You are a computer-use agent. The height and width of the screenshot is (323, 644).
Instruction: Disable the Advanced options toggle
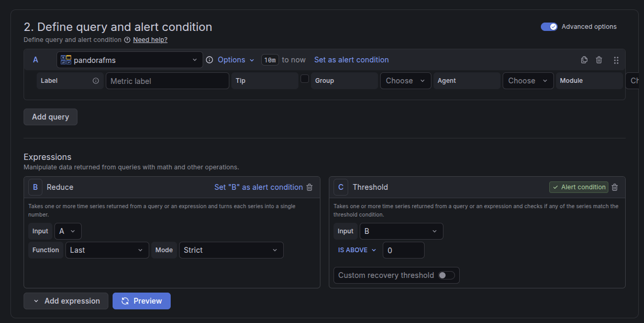(x=549, y=27)
